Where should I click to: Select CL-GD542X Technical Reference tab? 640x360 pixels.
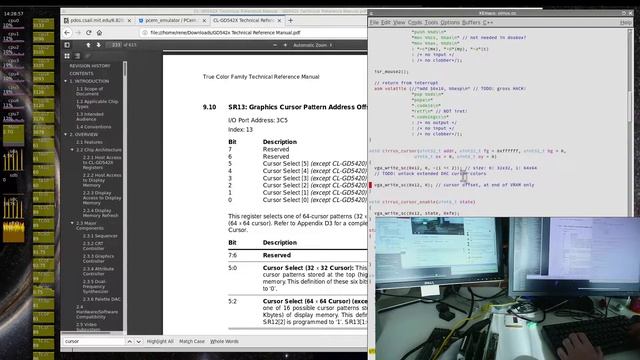click(x=247, y=20)
